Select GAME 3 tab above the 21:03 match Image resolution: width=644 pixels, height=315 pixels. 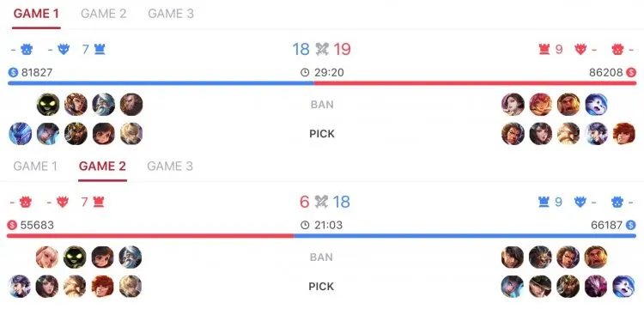(x=170, y=167)
